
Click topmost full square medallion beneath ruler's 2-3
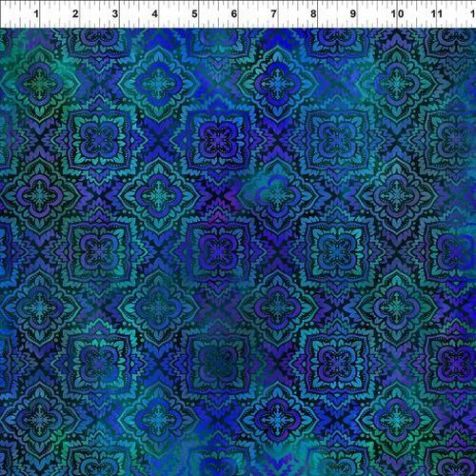click(98, 139)
